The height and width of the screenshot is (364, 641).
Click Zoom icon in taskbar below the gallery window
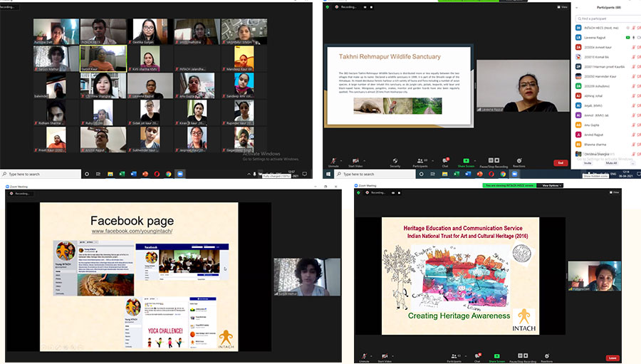point(180,174)
